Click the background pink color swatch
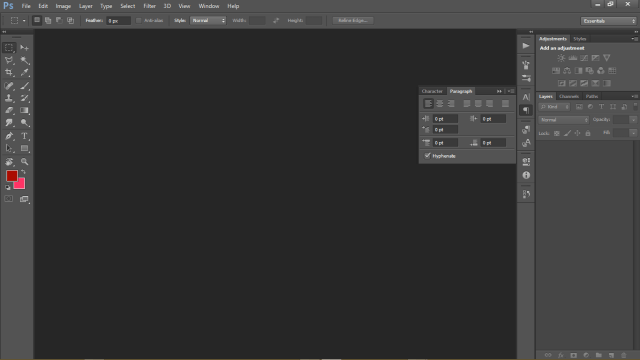This screenshot has width=640, height=360. pyautogui.click(x=20, y=185)
